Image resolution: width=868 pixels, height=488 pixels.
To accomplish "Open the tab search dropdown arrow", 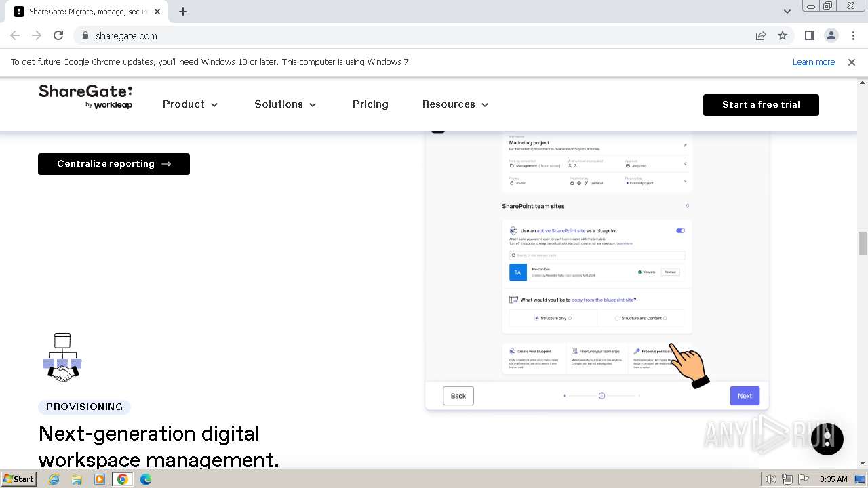I will pyautogui.click(x=787, y=11).
